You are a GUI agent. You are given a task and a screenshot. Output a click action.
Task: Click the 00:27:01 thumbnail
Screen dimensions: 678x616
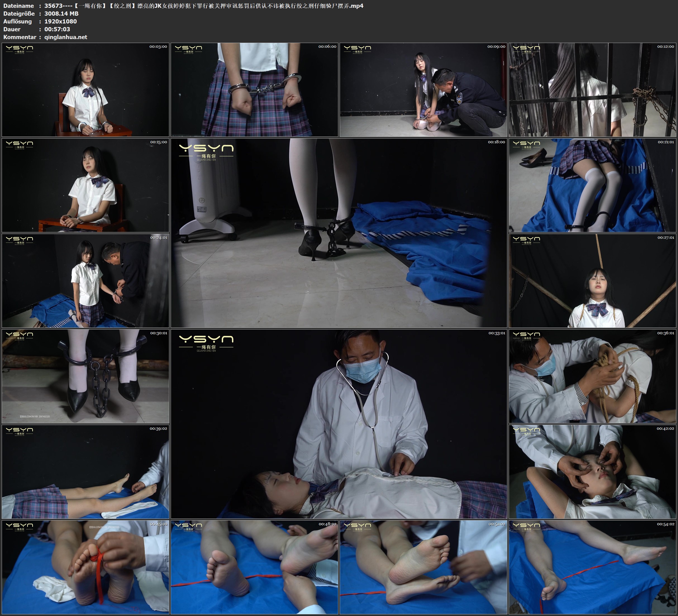coord(593,281)
